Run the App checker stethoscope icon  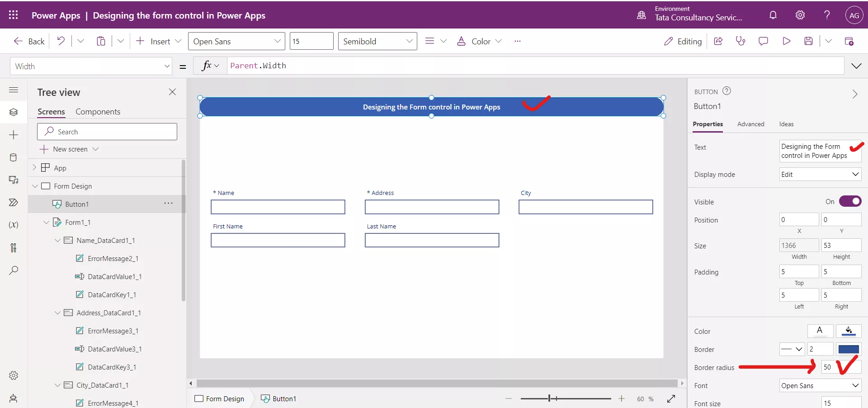[741, 41]
